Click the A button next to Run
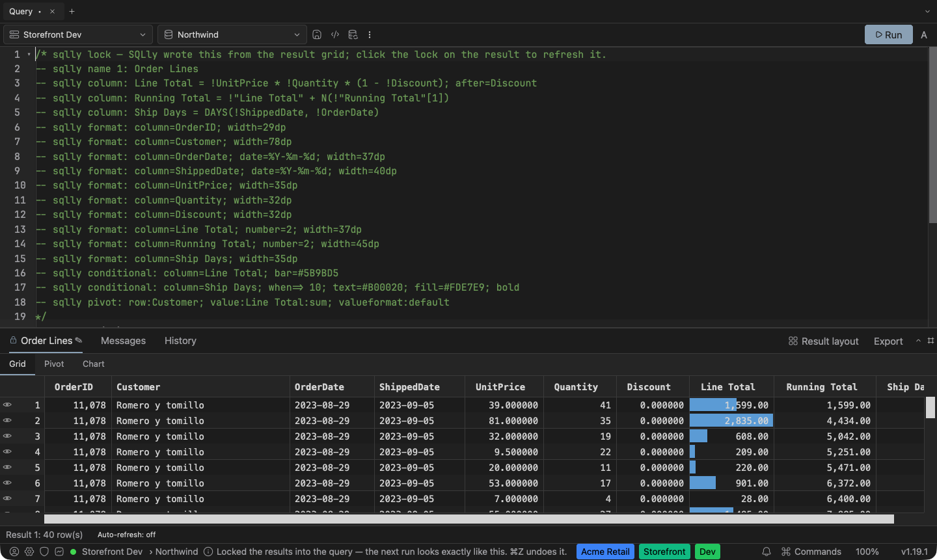This screenshot has height=560, width=937. pos(924,34)
